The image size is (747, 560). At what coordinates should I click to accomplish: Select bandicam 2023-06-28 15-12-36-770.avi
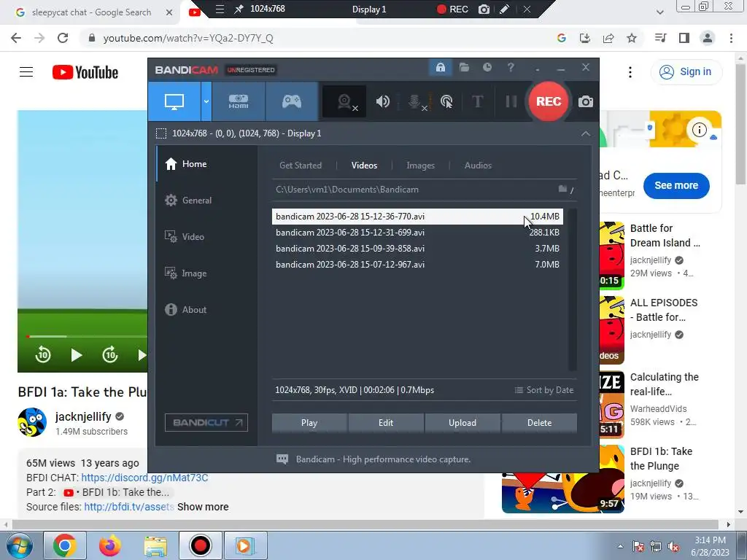417,216
